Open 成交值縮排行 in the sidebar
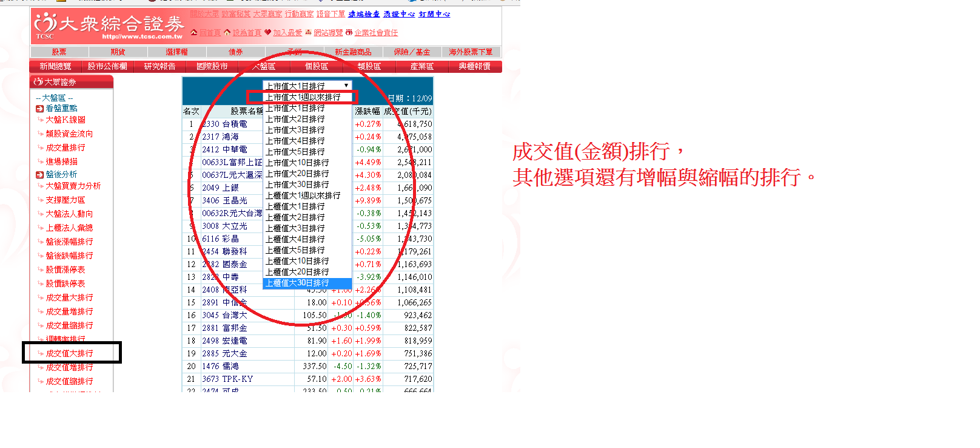 [x=70, y=381]
